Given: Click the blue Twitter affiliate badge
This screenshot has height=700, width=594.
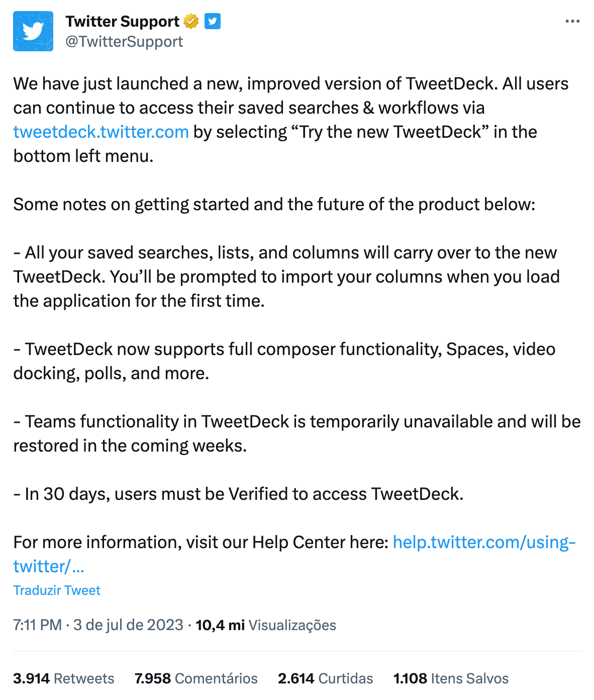Looking at the screenshot, I should click(213, 22).
